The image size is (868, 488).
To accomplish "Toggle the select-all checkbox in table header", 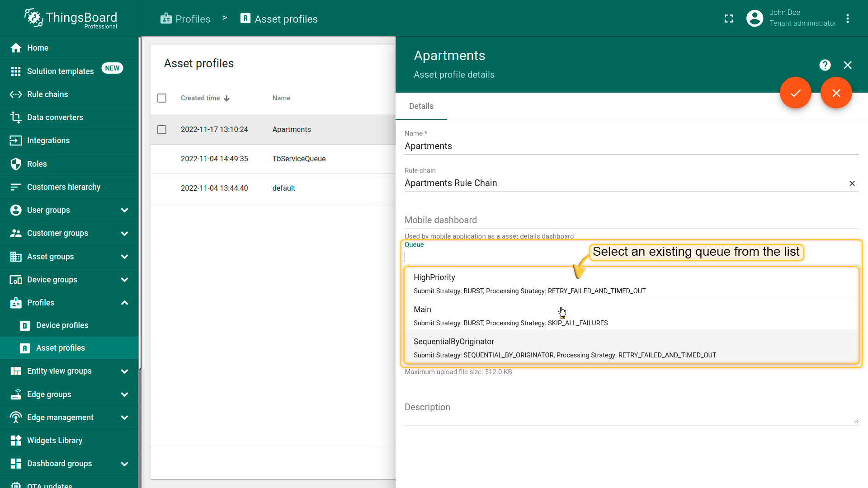I will 162,98.
